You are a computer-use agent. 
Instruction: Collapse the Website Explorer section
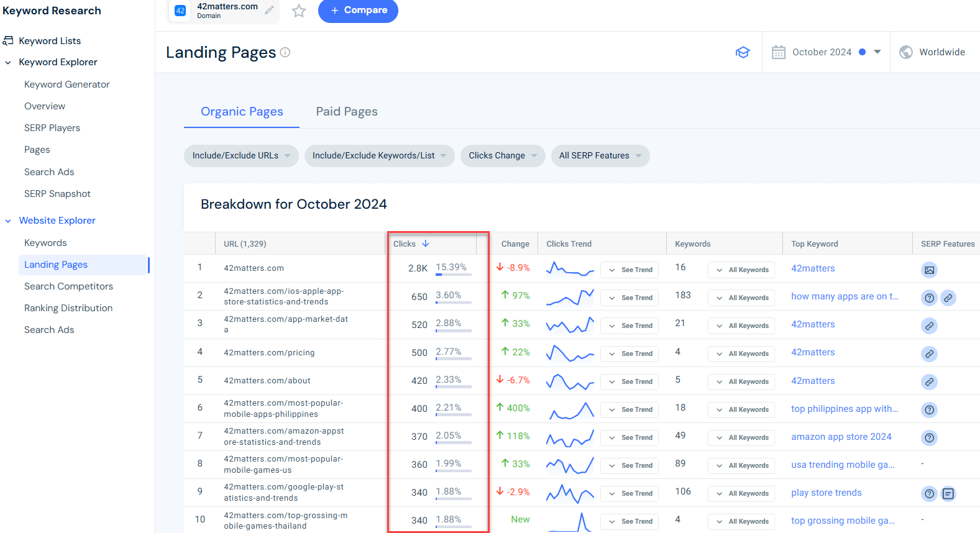tap(8, 221)
